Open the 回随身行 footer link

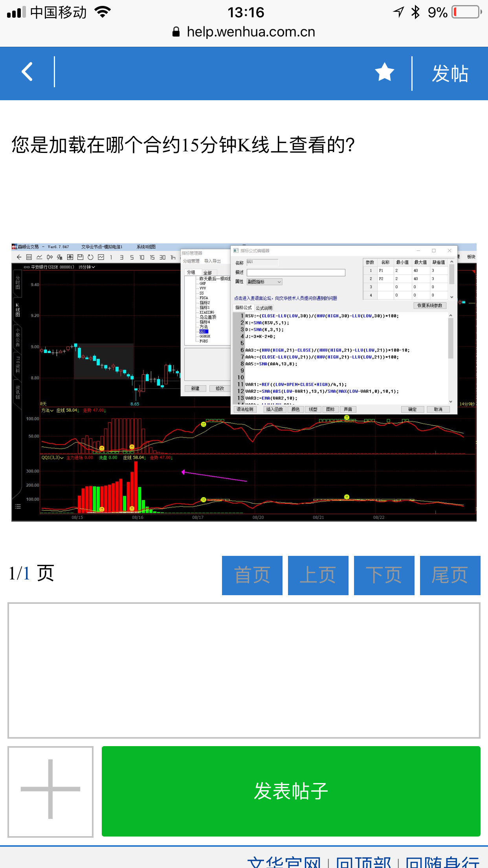[x=443, y=862]
